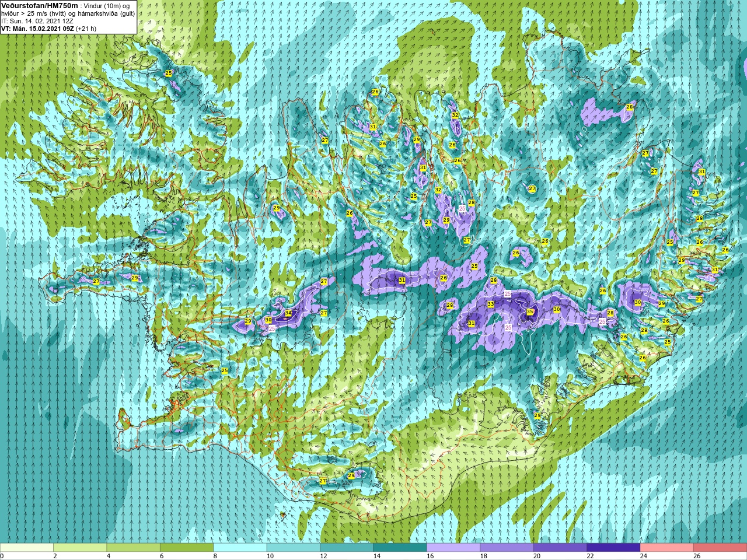Click the 10–12 m/s turquoise legend swatch

(294, 548)
